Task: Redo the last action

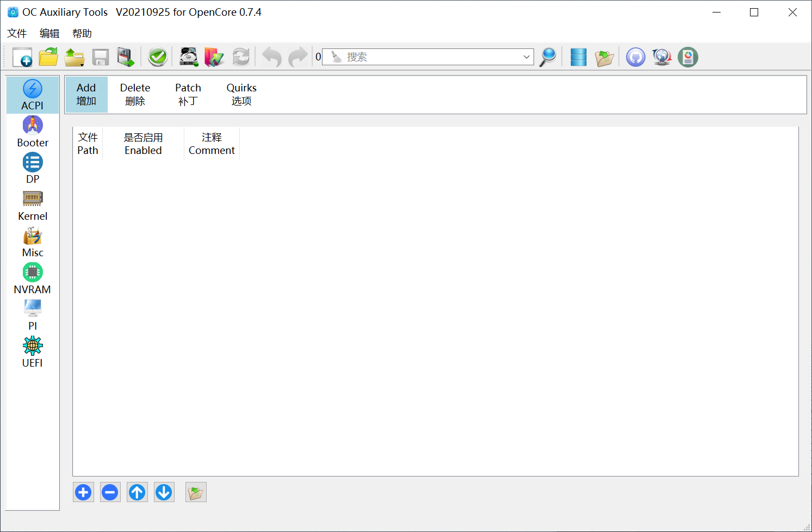Action: pos(297,57)
